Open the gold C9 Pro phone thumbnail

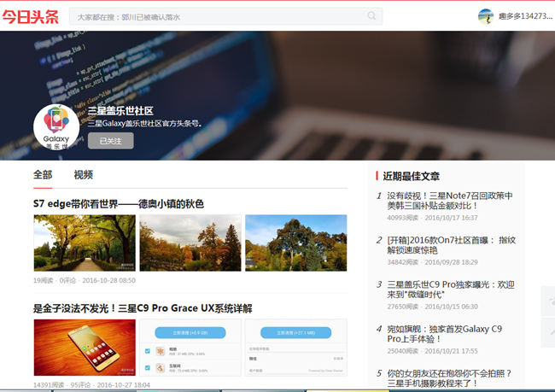pyautogui.click(x=84, y=347)
